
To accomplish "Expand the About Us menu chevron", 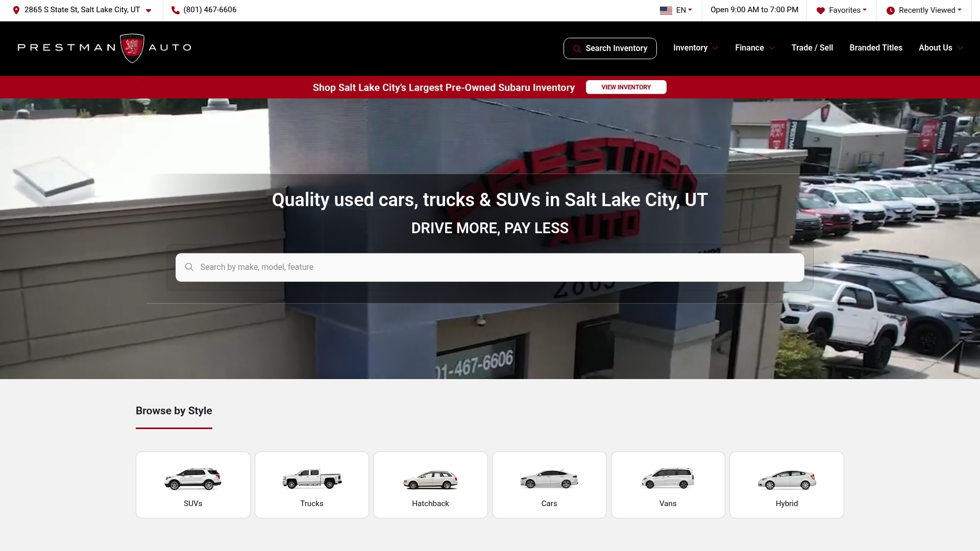I will (x=960, y=48).
